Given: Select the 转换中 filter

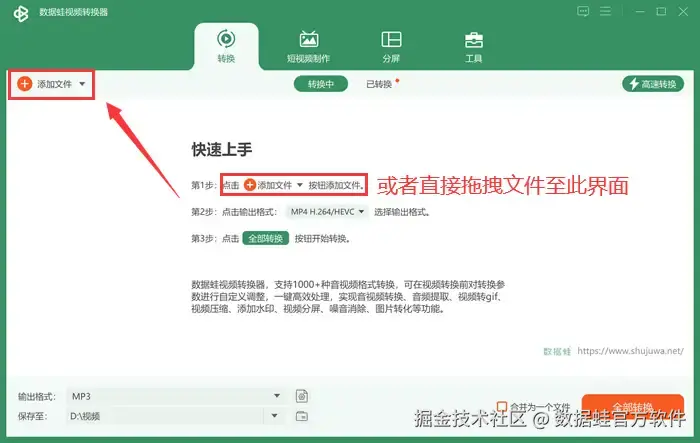Looking at the screenshot, I should 321,84.
